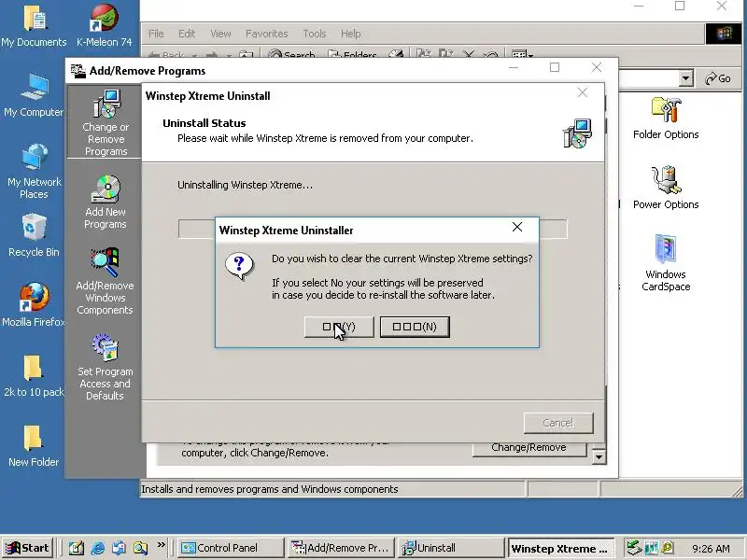Switch to Winstep Xtreme taskbar button
The width and height of the screenshot is (747, 560).
point(561,548)
